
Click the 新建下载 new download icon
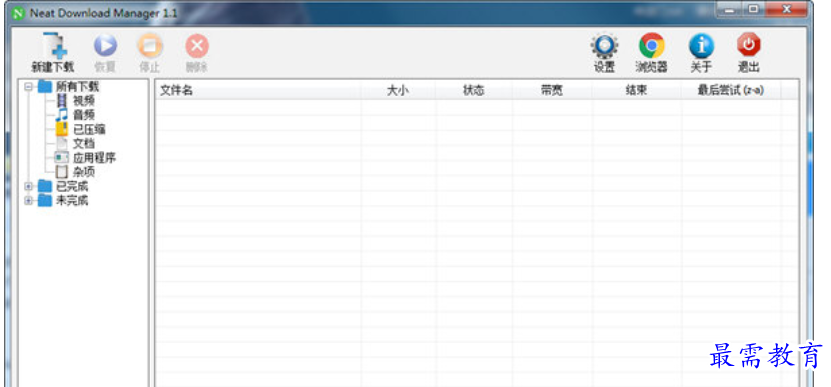[53, 52]
